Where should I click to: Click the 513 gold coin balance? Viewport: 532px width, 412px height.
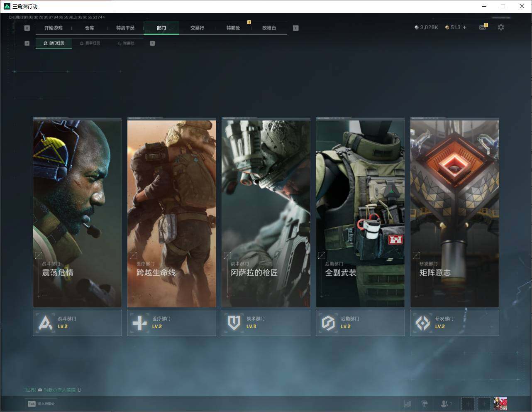coord(453,27)
